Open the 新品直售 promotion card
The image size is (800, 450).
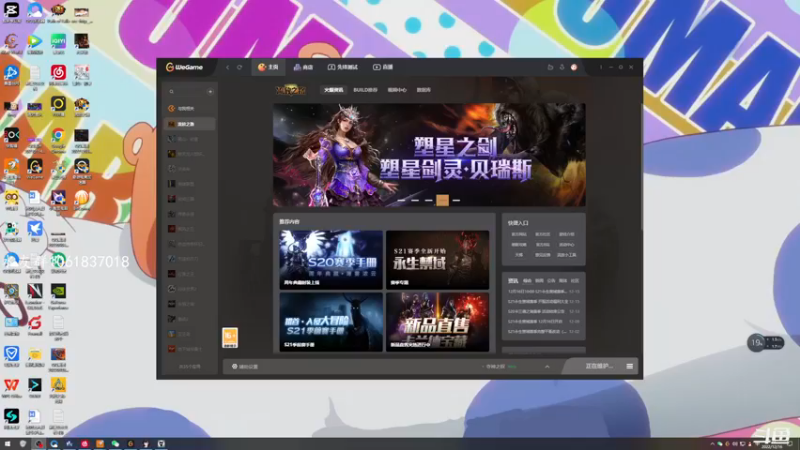point(437,322)
